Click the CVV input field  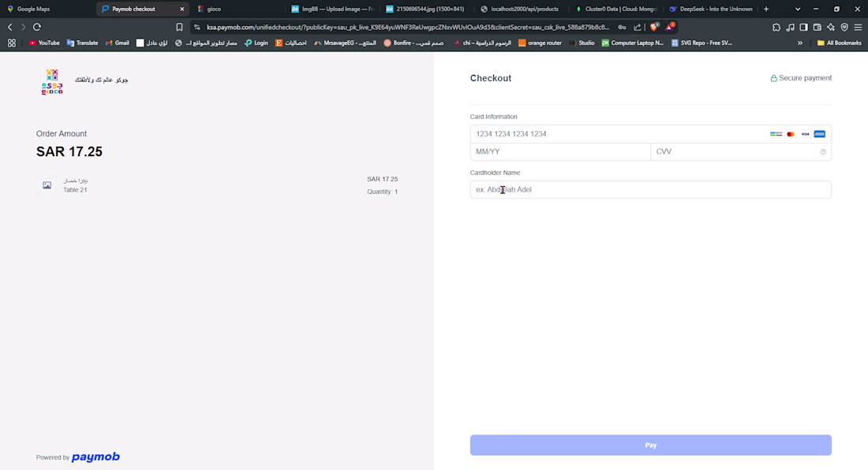pyautogui.click(x=741, y=151)
